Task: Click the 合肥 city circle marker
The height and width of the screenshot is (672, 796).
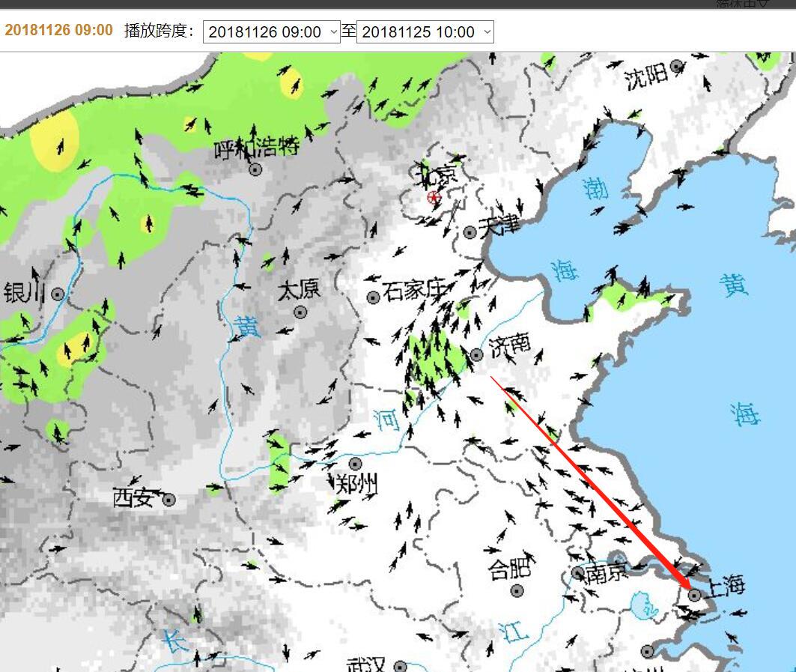Action: [x=517, y=590]
